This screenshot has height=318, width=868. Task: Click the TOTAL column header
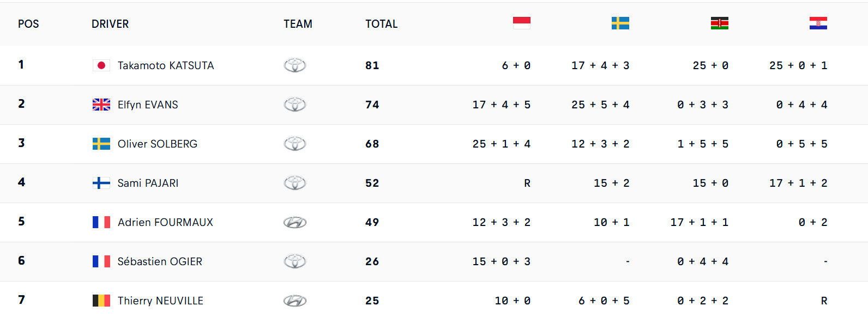coord(382,24)
